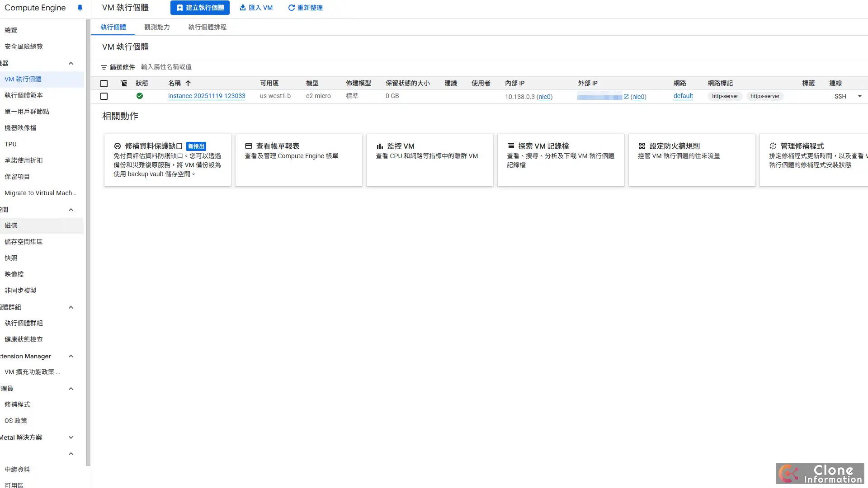
Task: Collapse the storage section containing 磁碟
Action: 71,210
